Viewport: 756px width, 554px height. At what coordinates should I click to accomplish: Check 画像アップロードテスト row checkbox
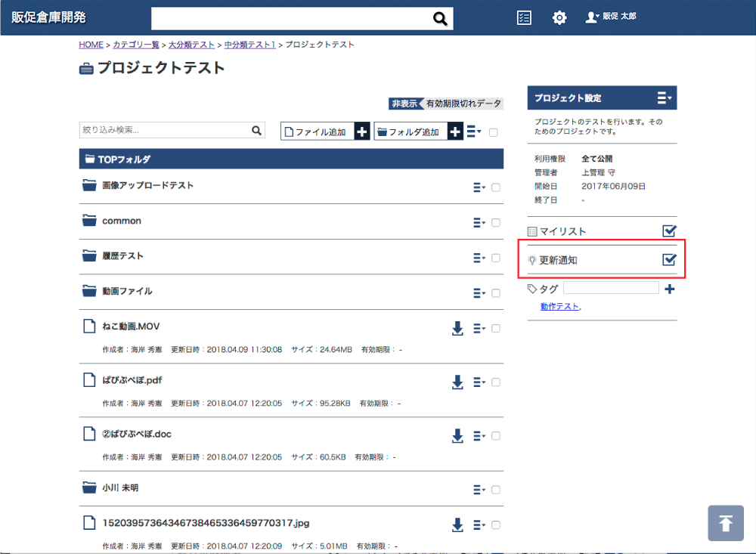click(496, 187)
